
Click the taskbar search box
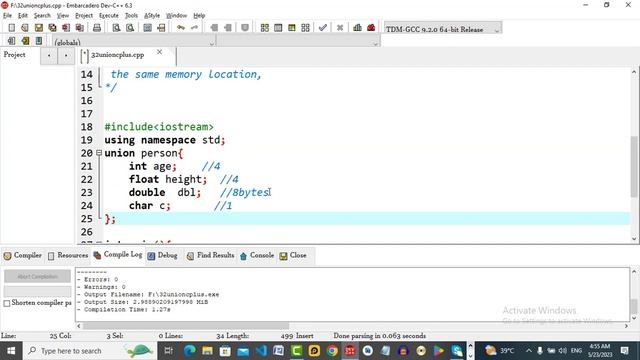(90, 351)
